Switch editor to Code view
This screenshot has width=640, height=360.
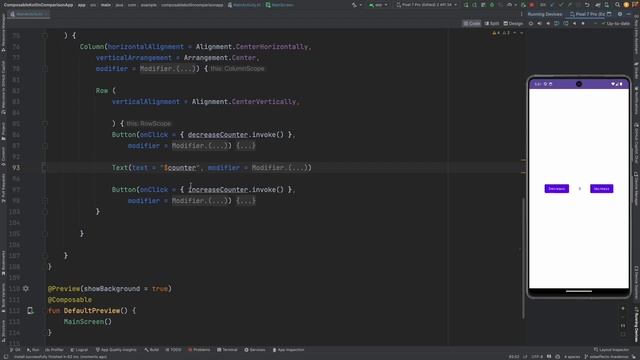(x=472, y=24)
